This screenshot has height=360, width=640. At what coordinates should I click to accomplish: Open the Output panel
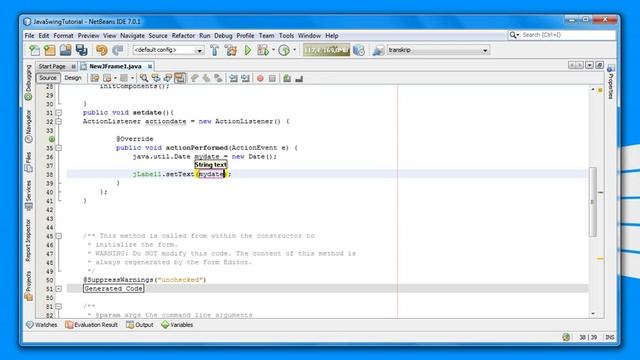(140, 325)
